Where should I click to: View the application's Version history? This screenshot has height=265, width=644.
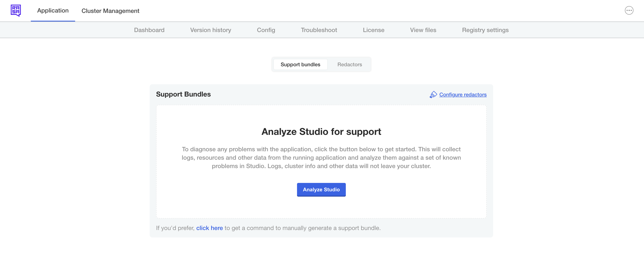pyautogui.click(x=211, y=30)
